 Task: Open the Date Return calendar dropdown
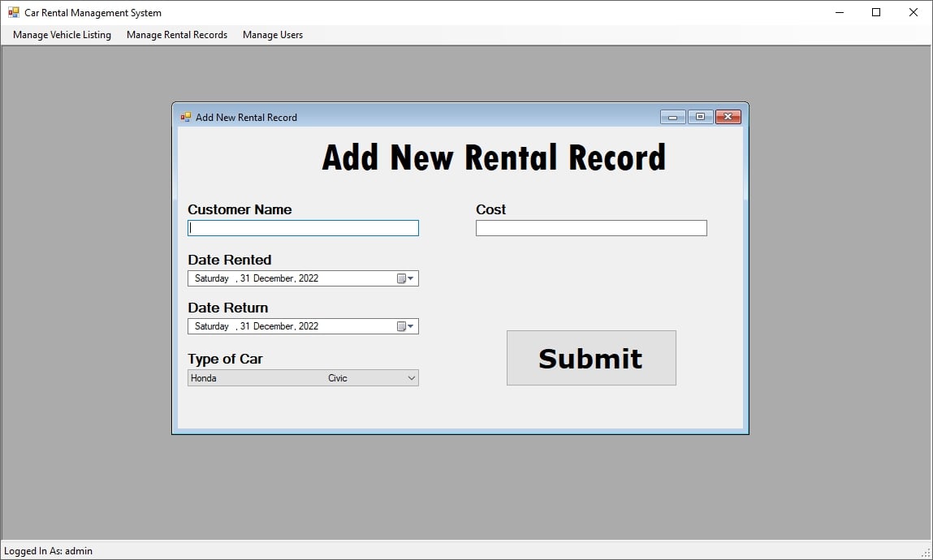click(405, 326)
